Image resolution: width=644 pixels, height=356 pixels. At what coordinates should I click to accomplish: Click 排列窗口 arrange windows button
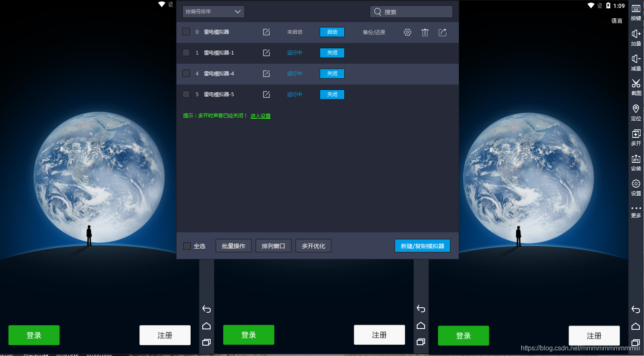coord(274,246)
